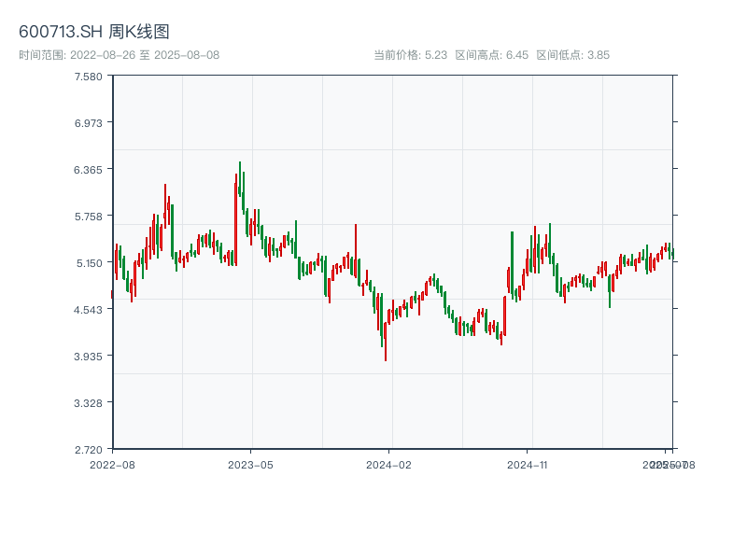Click the 2022-08 date axis label

point(112,464)
